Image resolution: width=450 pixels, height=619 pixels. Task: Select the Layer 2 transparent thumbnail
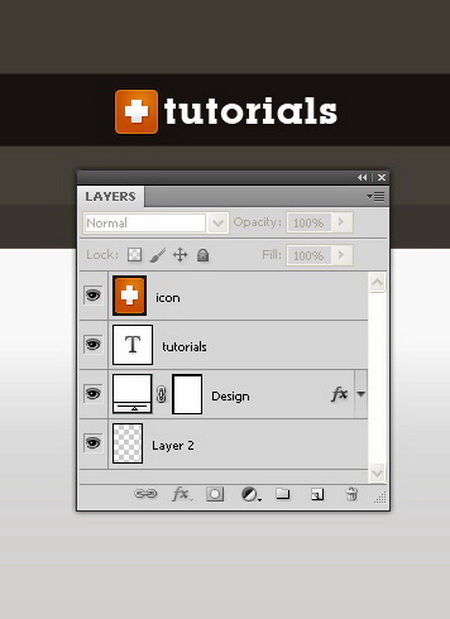click(128, 443)
